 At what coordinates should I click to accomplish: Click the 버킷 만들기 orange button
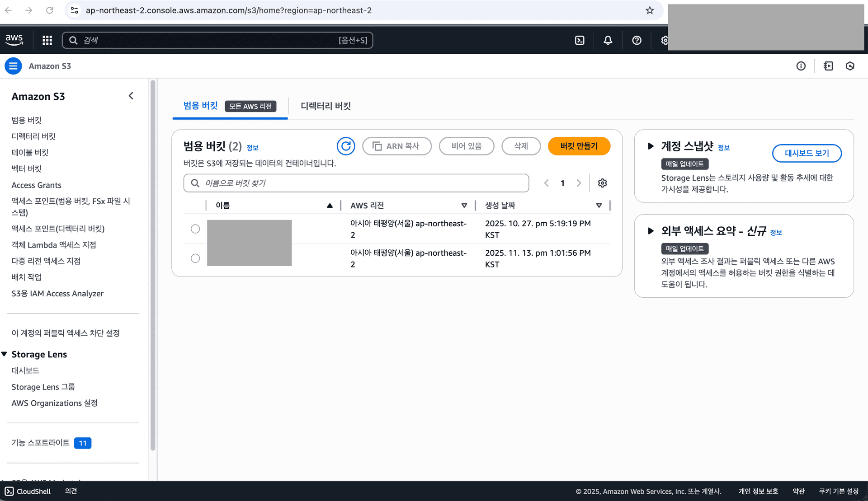click(x=579, y=146)
